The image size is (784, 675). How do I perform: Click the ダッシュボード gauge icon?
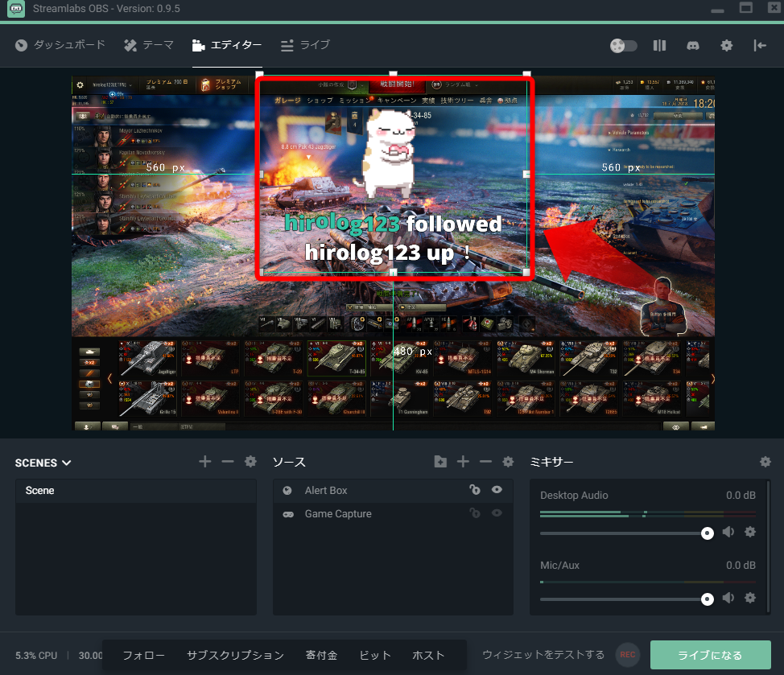[21, 46]
